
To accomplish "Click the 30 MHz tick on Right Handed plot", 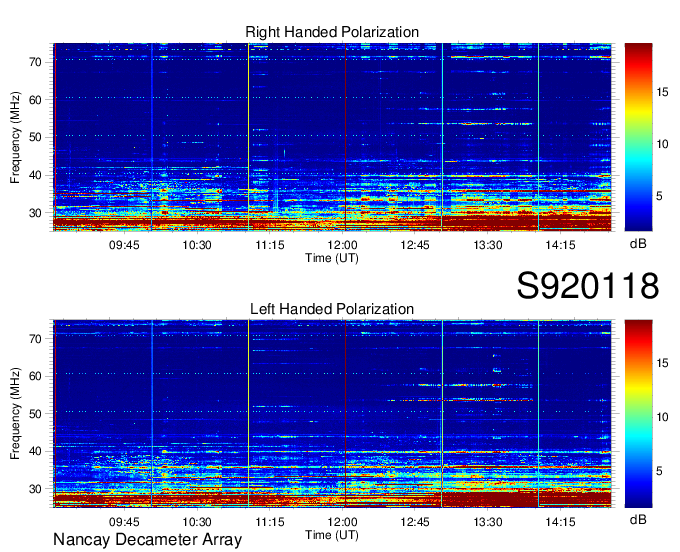I will (x=35, y=213).
